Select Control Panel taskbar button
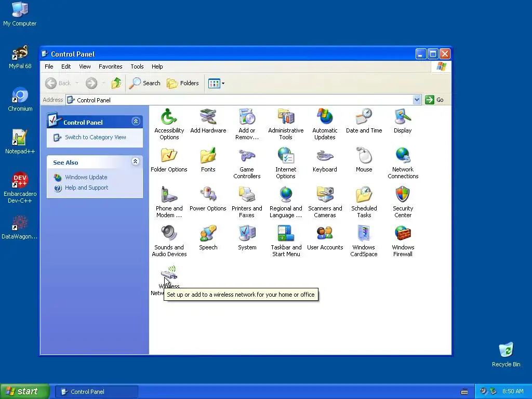 tap(97, 392)
